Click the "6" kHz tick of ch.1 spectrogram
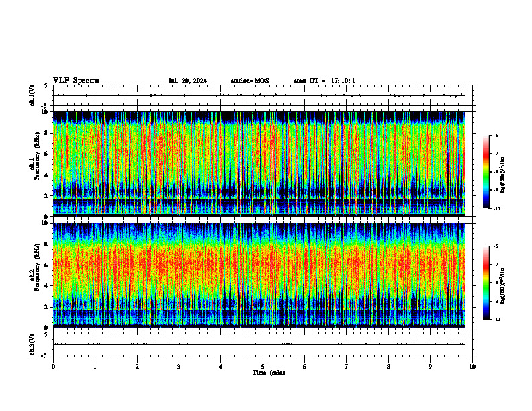Screen dimensions: 532x411 click(x=47, y=154)
